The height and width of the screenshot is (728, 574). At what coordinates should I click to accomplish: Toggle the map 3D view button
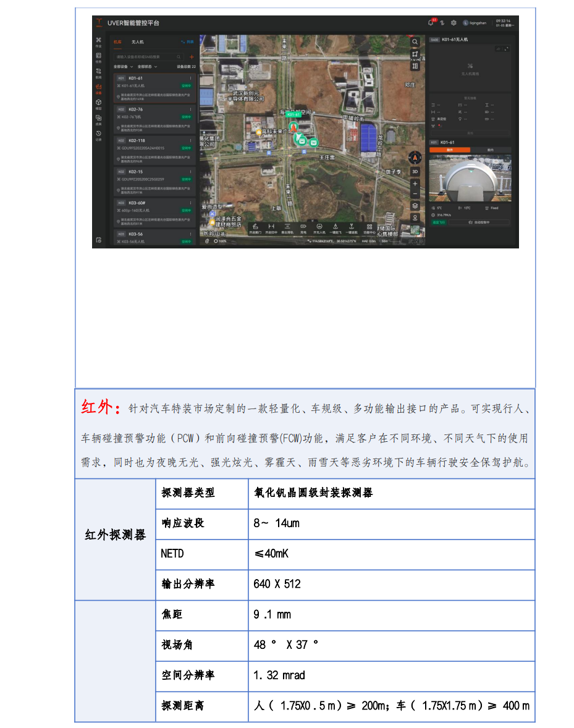(415, 171)
